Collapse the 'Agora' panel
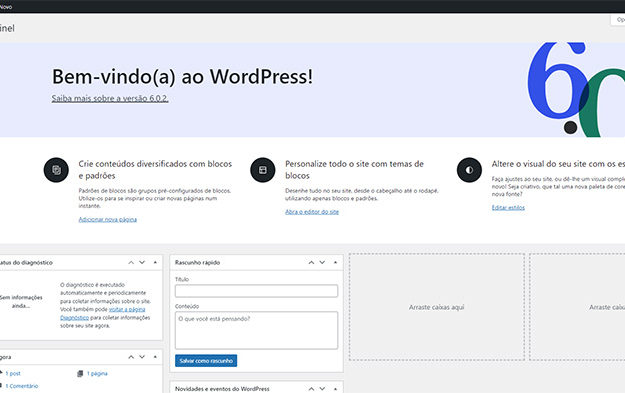Viewport: 625px width, 393px height. click(x=155, y=357)
